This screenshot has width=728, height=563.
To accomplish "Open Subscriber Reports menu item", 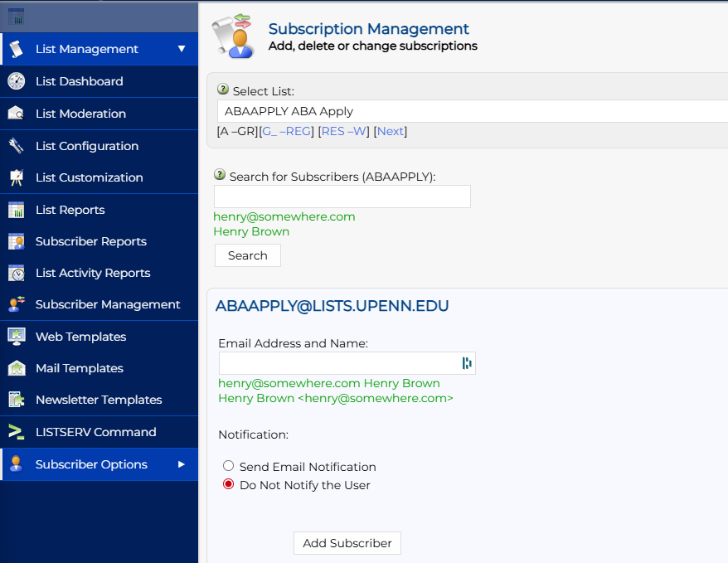I will point(99,241).
